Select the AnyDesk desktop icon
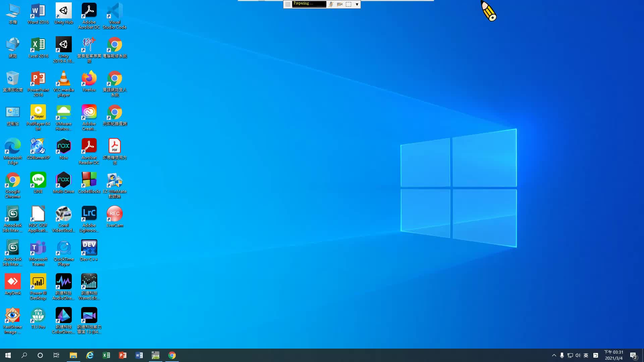Image resolution: width=644 pixels, height=362 pixels. coord(13,285)
